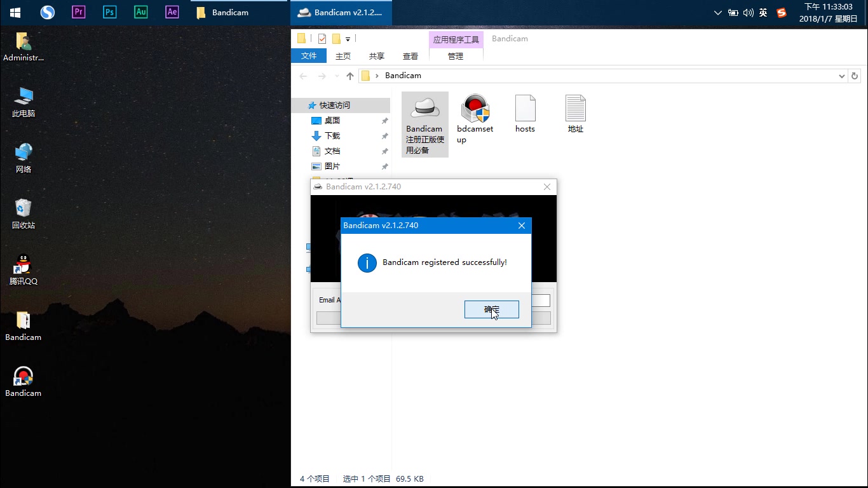Select the Administrator desktop icon
The width and height of the screenshot is (868, 488).
[24, 47]
